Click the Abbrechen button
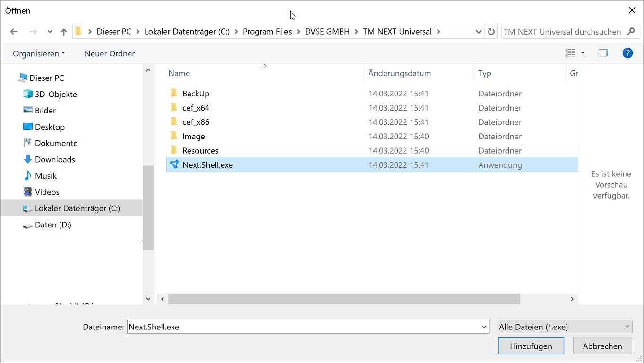644x363 pixels. point(602,346)
